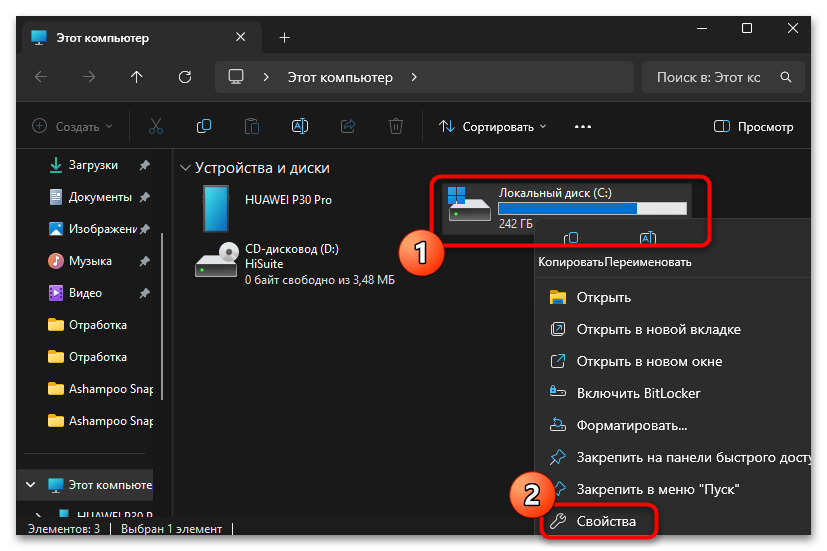Click the Copy toolbar icon
This screenshot has width=827, height=551.
(x=204, y=127)
